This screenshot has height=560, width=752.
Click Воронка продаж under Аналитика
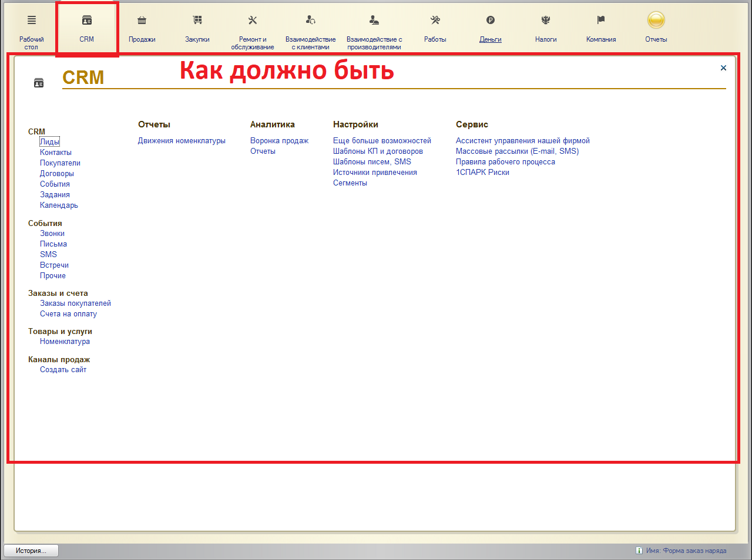(279, 141)
